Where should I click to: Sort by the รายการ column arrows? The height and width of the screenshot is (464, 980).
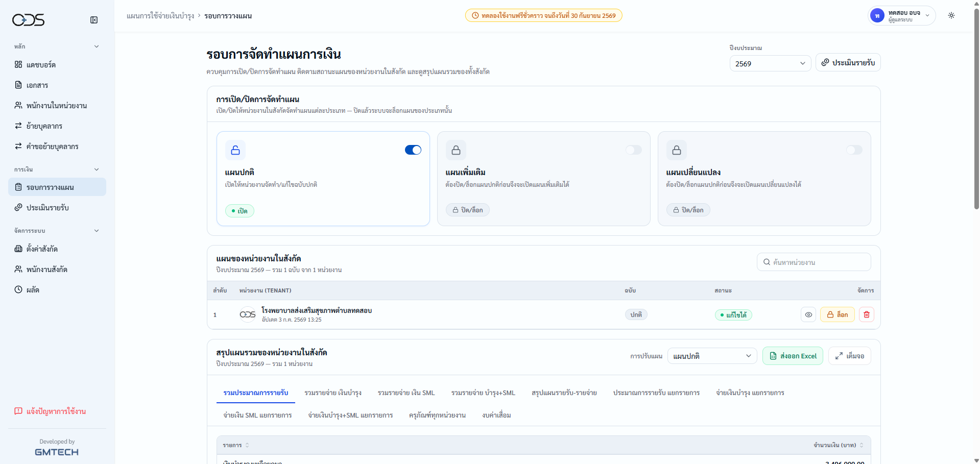click(247, 445)
